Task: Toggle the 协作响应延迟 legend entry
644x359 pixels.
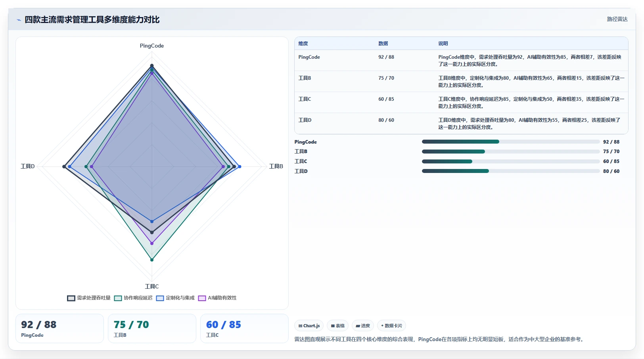Action: click(133, 298)
